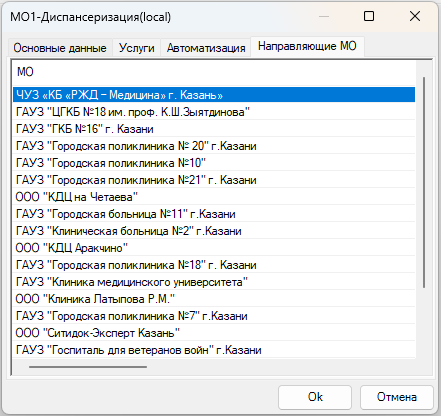441x416 pixels.
Task: Maximize the МО1-Диспансеризация window
Action: [x=369, y=16]
